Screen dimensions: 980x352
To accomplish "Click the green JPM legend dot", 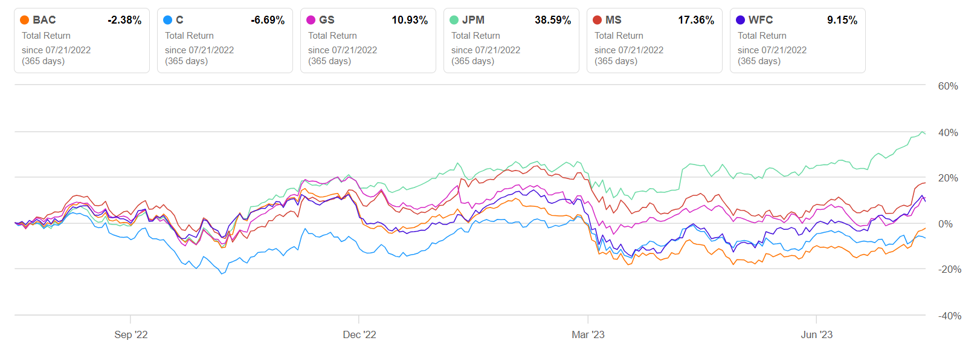I will [x=454, y=20].
